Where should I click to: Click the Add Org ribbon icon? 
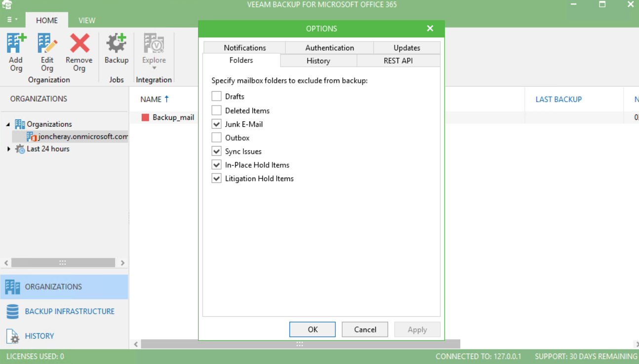(x=16, y=43)
